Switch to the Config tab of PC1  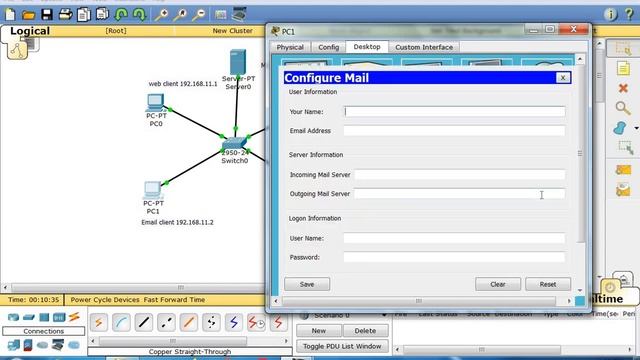(x=329, y=47)
